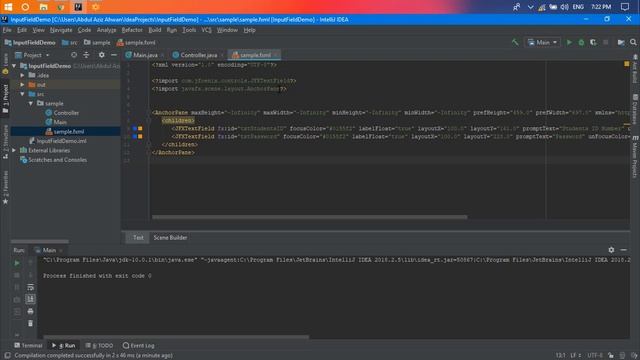
Task: Click sample folder in the navigation breadcrumb
Action: tap(97, 42)
